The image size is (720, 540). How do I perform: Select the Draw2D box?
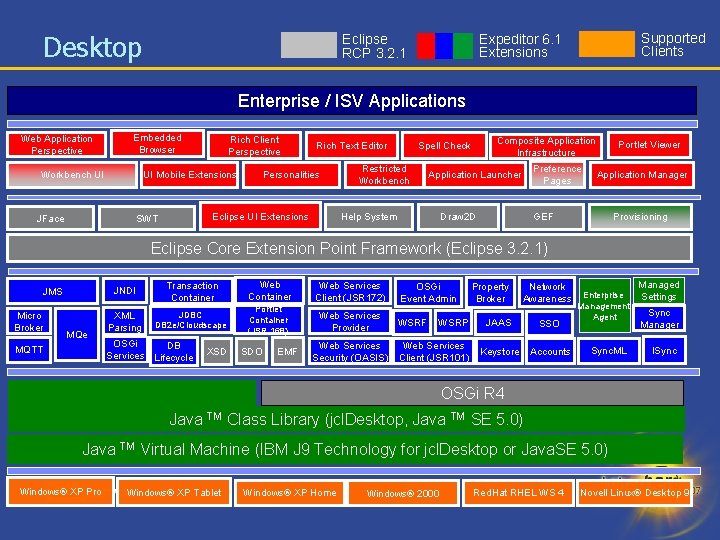458,216
